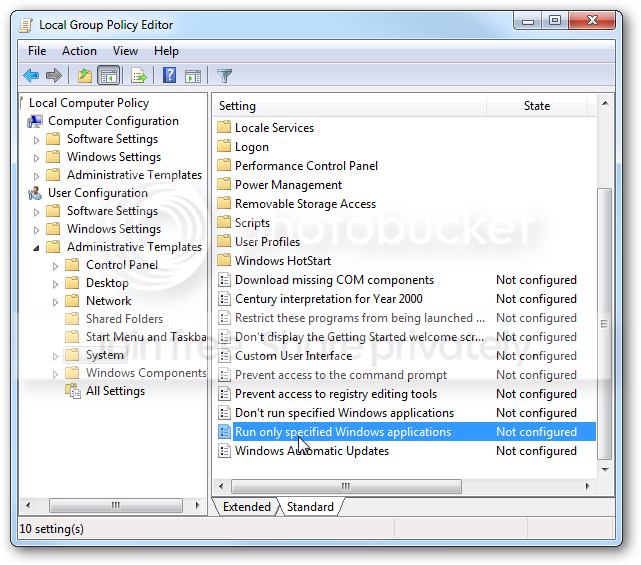Image resolution: width=641 pixels, height=565 pixels.
Task: Click the User Configuration icon
Action: pyautogui.click(x=35, y=193)
